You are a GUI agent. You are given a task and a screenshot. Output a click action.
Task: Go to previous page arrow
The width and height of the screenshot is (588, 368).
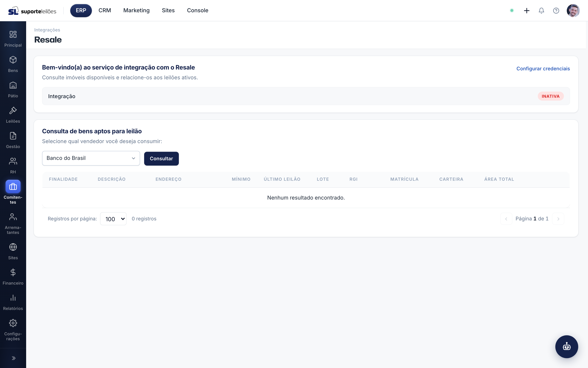(x=506, y=219)
